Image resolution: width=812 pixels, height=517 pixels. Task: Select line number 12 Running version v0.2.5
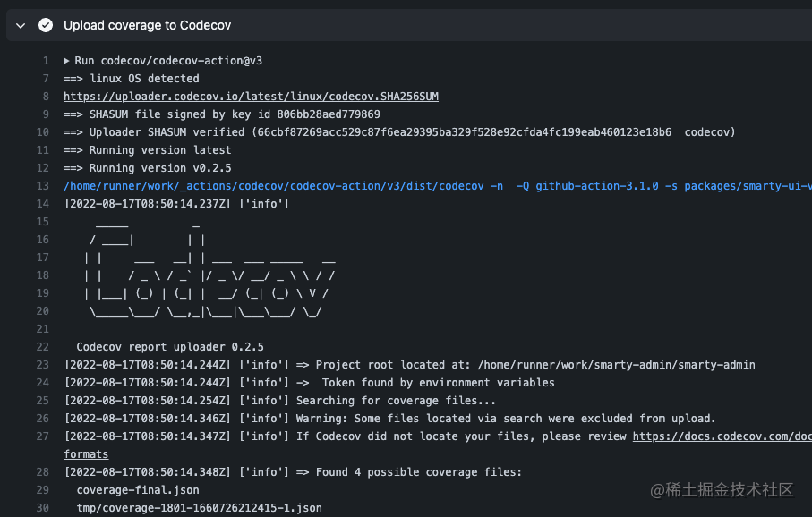click(x=42, y=168)
